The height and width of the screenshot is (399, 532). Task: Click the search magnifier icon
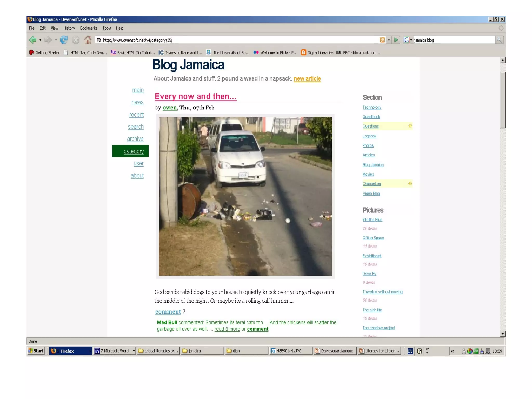point(499,40)
